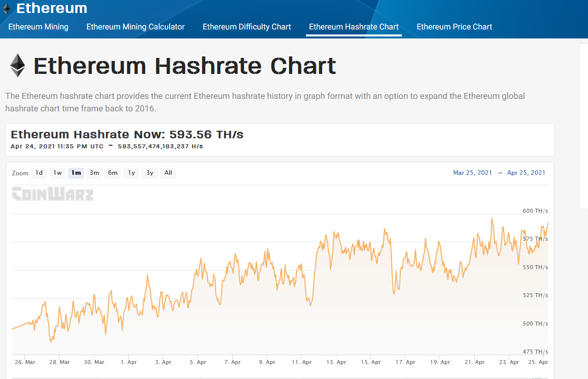The image size is (588, 379).
Task: Click the Apr 25, 2021 end date
Action: click(526, 173)
